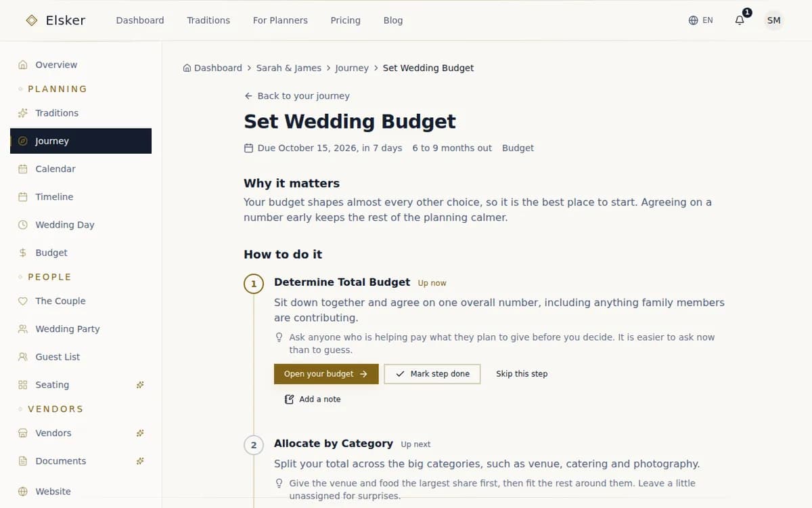This screenshot has height=508, width=812.
Task: Click the EN language label
Action: coord(708,20)
